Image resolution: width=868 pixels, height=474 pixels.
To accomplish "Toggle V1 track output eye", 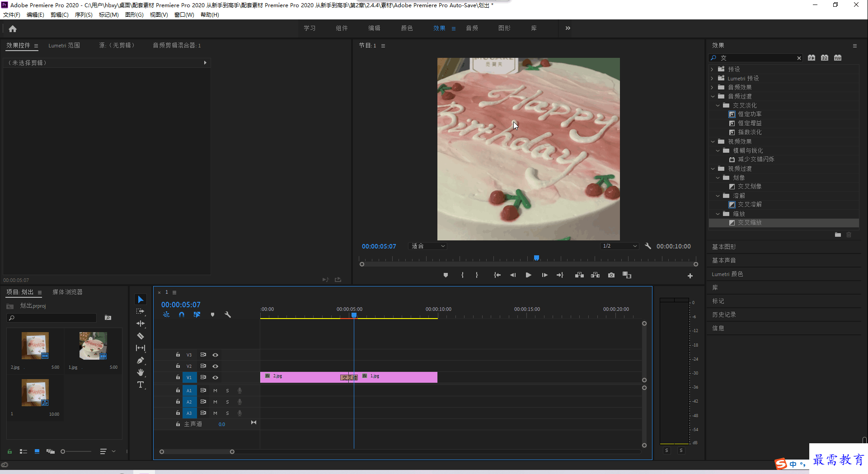I will tap(216, 377).
